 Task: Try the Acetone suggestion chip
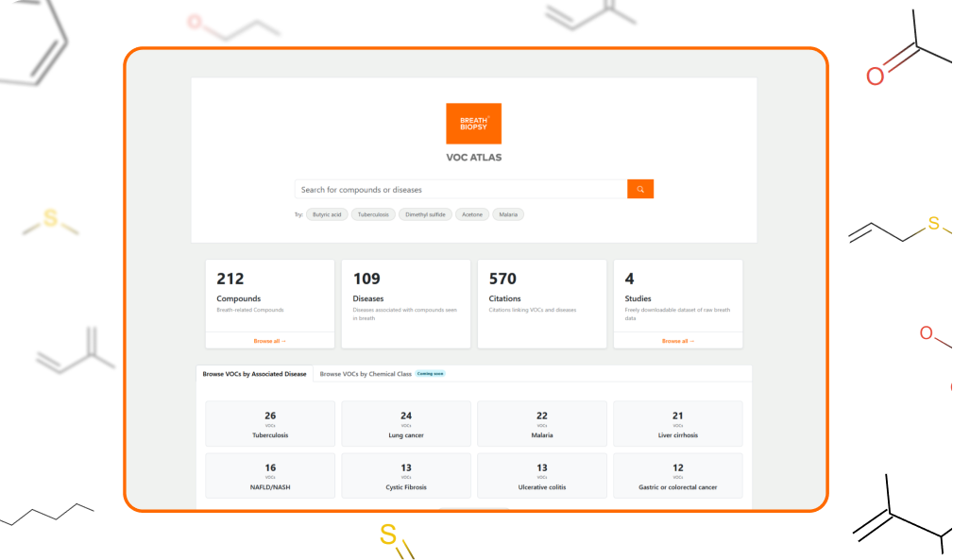pos(472,214)
